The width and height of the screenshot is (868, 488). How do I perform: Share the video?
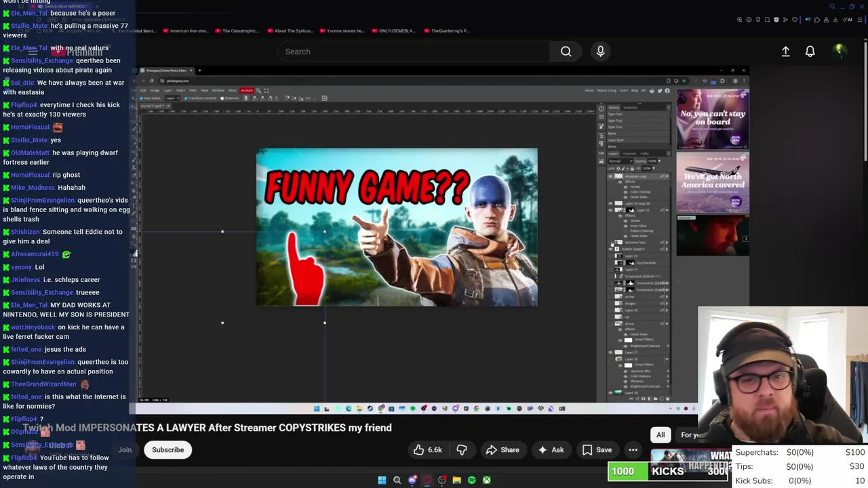[x=502, y=450]
